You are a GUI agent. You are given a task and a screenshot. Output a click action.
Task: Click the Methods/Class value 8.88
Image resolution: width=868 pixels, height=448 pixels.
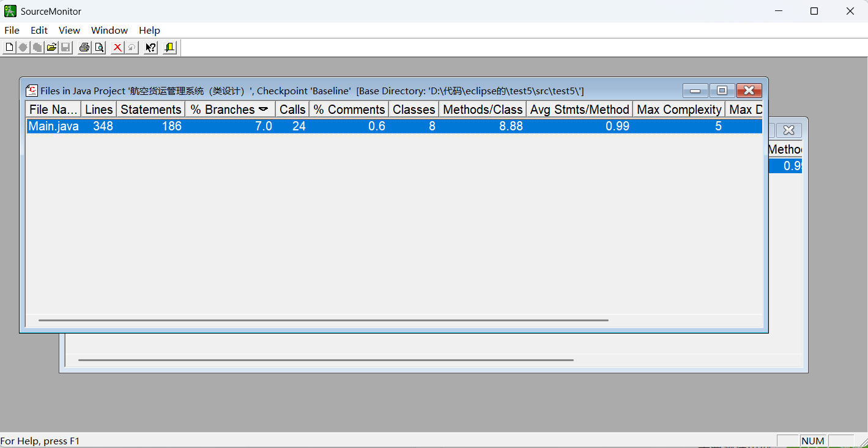[x=511, y=126]
